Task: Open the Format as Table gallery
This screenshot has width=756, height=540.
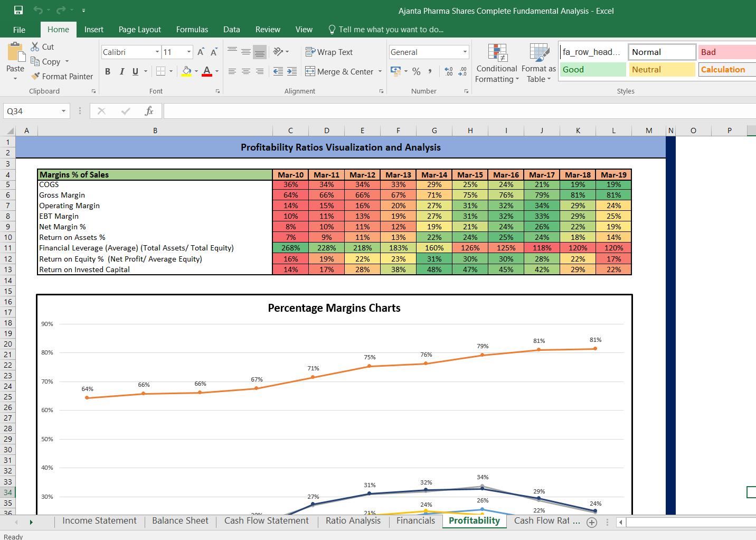Action: coord(539,63)
